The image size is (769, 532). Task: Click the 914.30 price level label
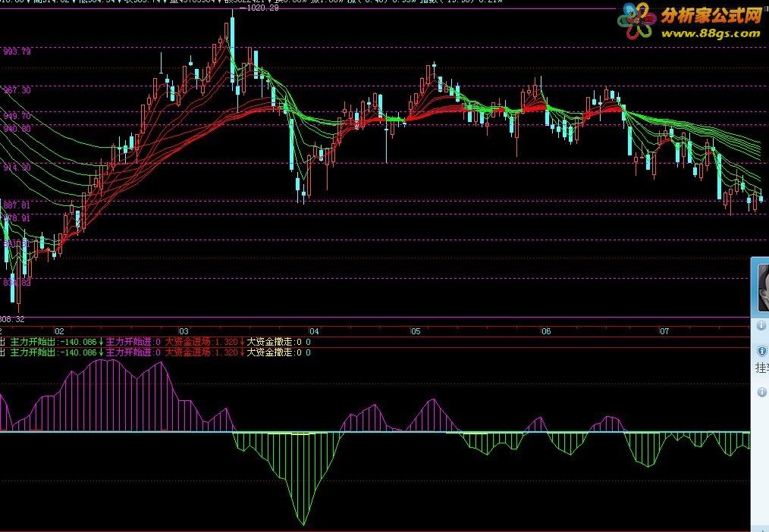click(x=17, y=167)
